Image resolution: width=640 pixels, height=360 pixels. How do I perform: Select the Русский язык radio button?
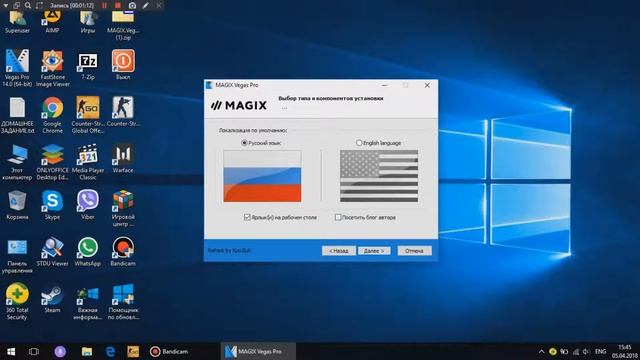pos(244,143)
